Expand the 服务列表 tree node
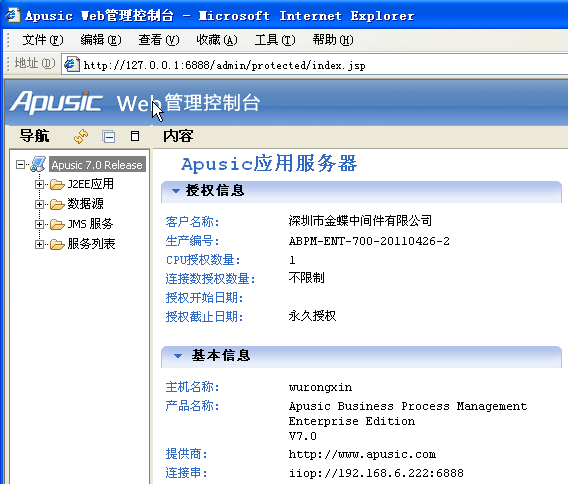This screenshot has height=484, width=568. click(x=39, y=245)
